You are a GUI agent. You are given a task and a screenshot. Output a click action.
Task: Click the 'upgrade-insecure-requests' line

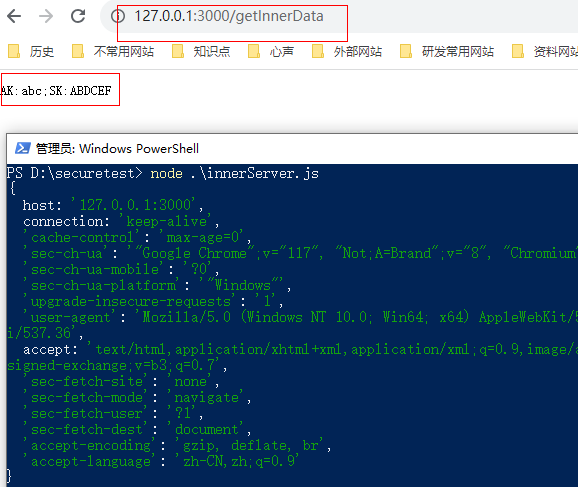point(153,302)
